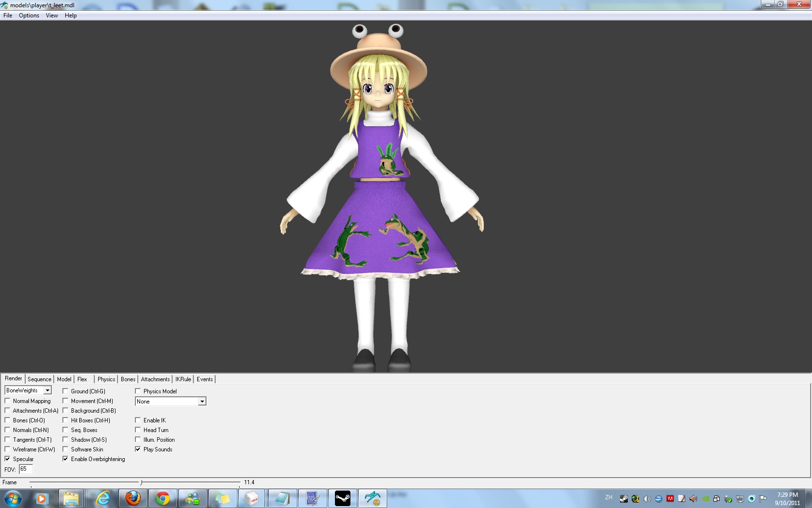
Task: Switch to the Bones tab
Action: [x=128, y=379]
